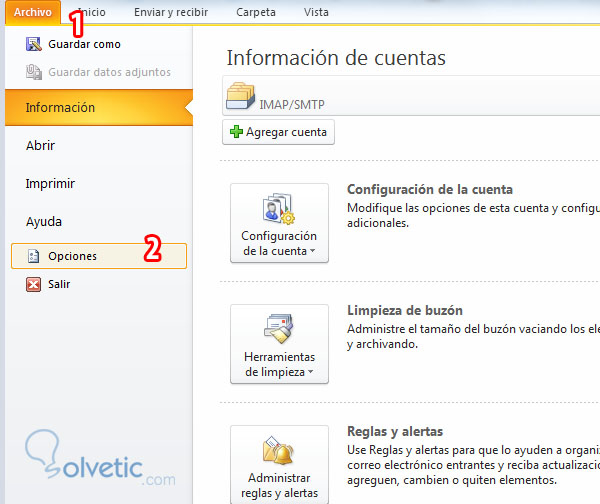Click the Opciones document icon
This screenshot has width=600, height=504.
(34, 256)
